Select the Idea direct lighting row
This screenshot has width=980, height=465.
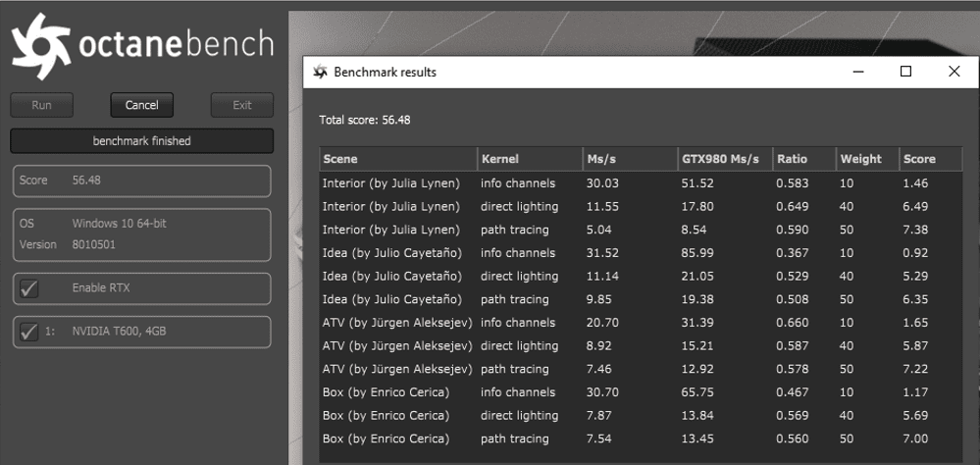641,276
